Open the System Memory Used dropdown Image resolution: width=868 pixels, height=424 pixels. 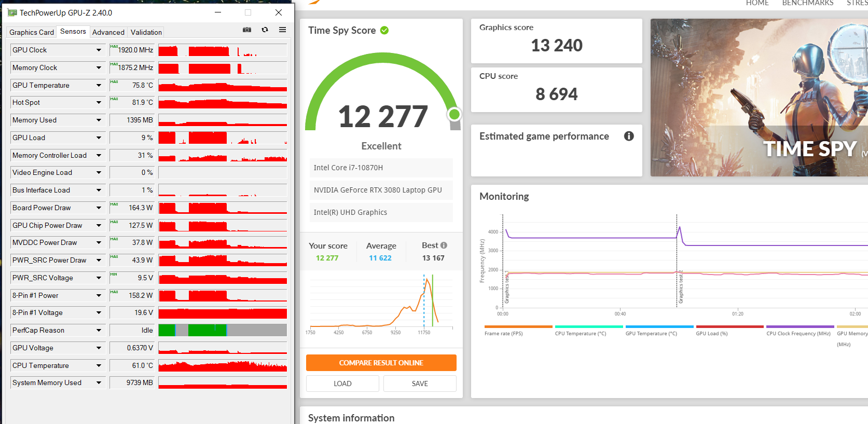tap(99, 382)
